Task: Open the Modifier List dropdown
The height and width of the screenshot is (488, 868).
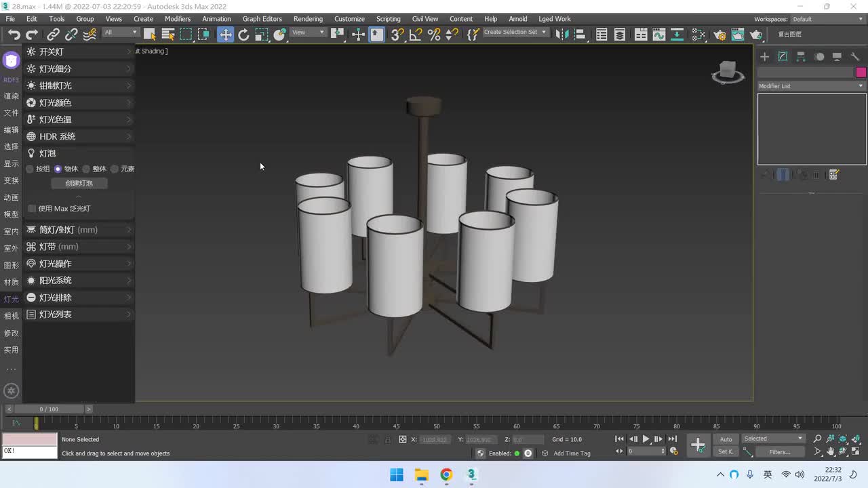Action: (x=811, y=86)
